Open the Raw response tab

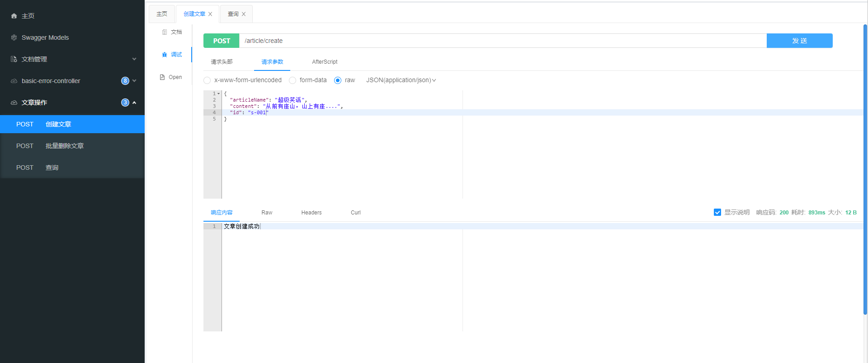tap(267, 213)
